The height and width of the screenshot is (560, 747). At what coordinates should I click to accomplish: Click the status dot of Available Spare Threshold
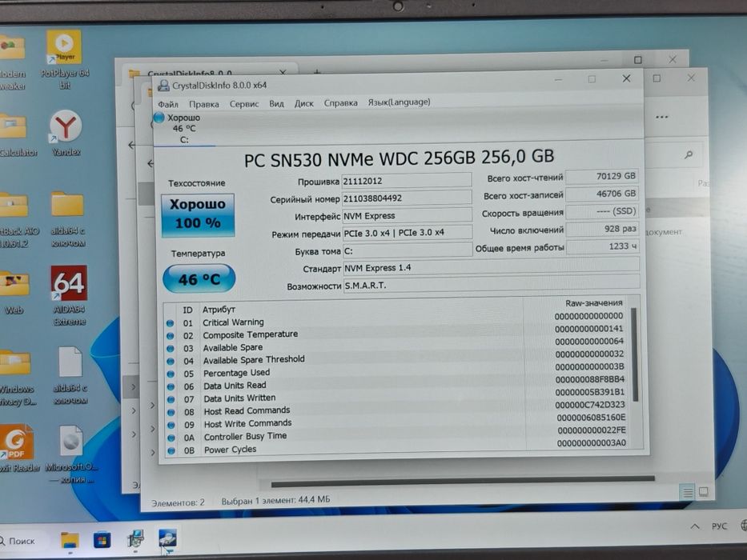(x=171, y=362)
